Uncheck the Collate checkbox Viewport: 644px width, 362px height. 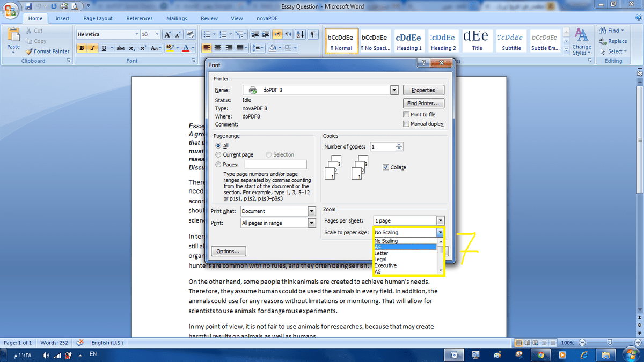[386, 167]
